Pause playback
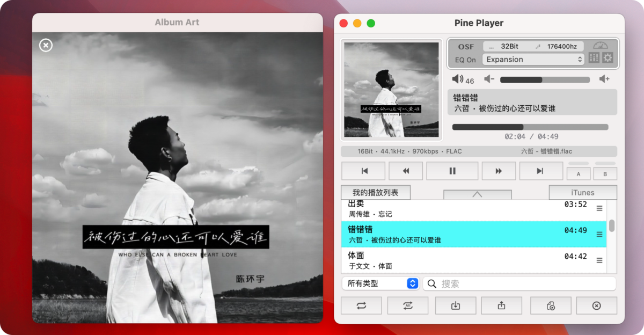Viewport: 644px width, 335px height. pyautogui.click(x=452, y=171)
